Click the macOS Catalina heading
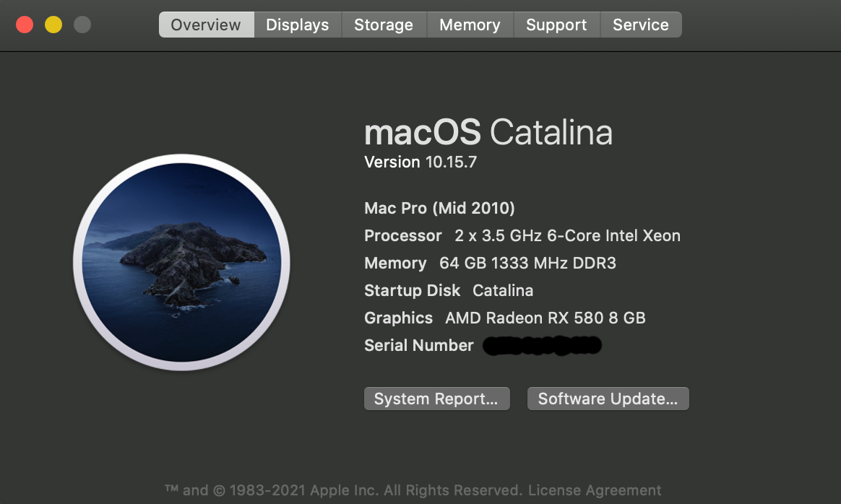This screenshot has width=841, height=504. pos(488,133)
